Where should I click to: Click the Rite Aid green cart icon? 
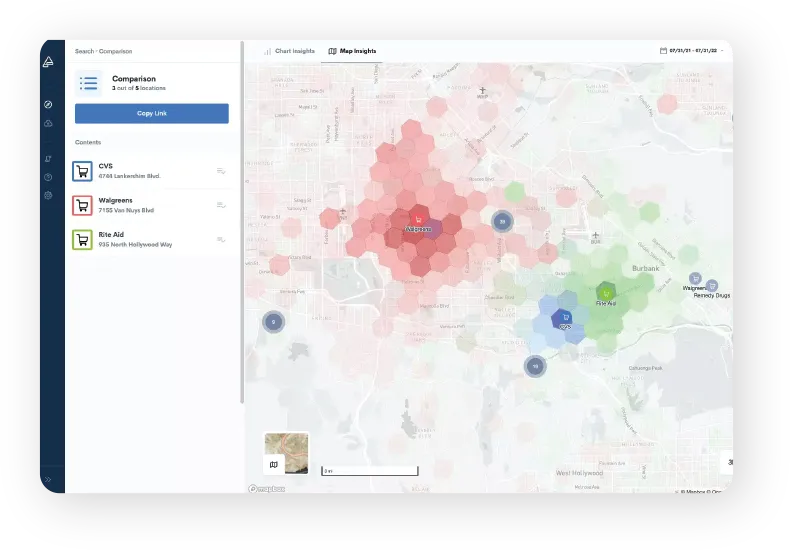82,240
